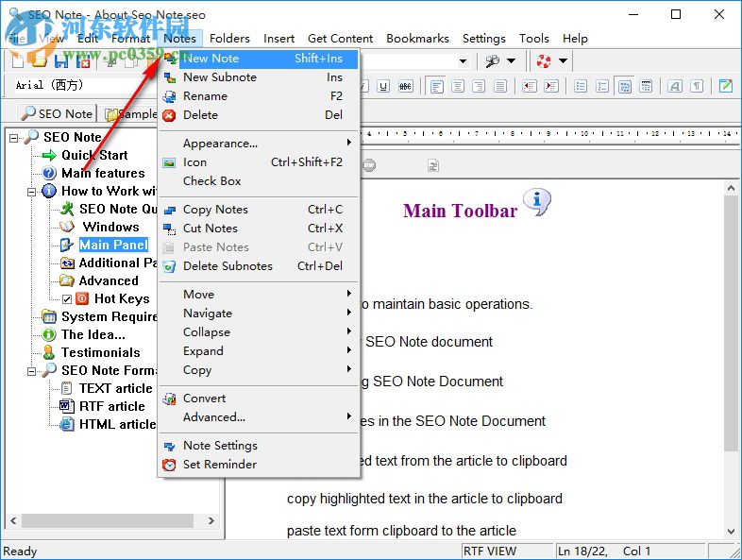742x560 pixels.
Task: Open the Move submenu
Action: pos(259,294)
